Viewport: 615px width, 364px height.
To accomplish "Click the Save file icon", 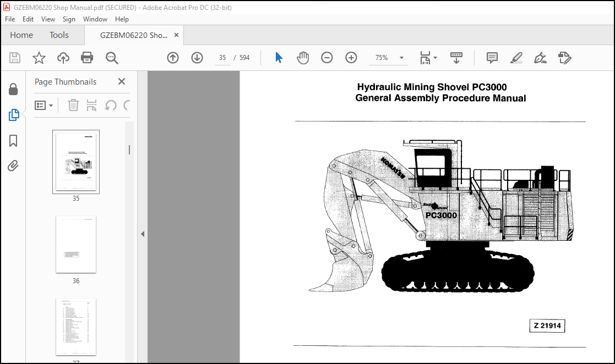I will [x=15, y=58].
